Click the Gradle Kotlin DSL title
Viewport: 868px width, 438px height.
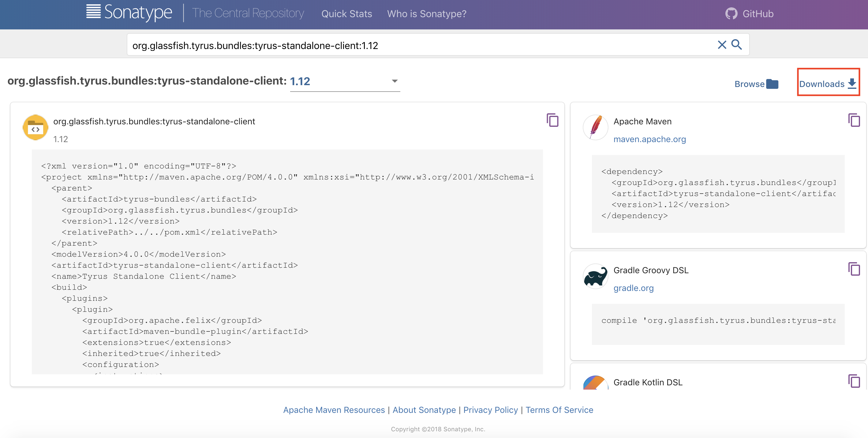[648, 382]
